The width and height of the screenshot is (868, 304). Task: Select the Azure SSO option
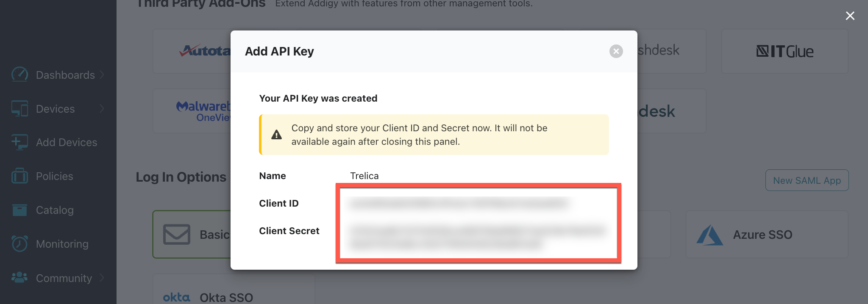pyautogui.click(x=767, y=235)
